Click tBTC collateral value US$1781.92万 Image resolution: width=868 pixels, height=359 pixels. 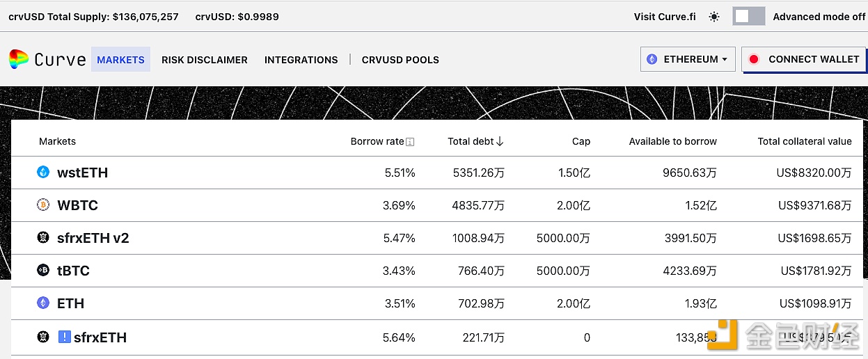coord(816,271)
